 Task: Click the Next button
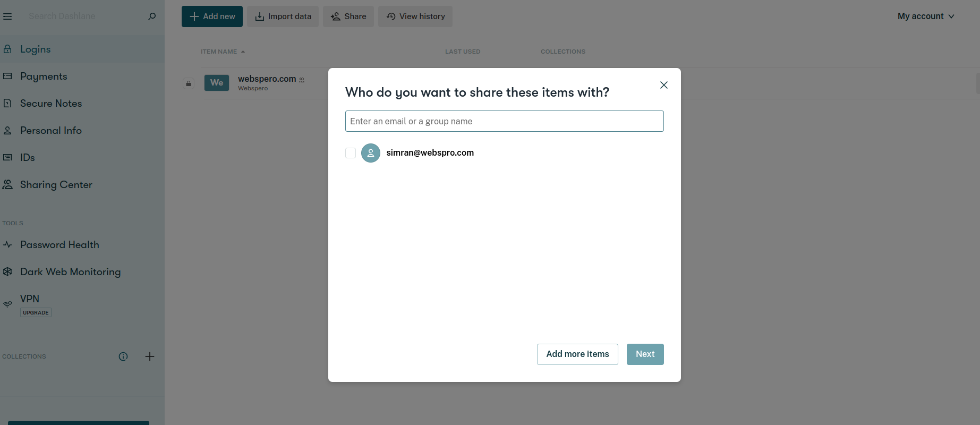tap(645, 354)
